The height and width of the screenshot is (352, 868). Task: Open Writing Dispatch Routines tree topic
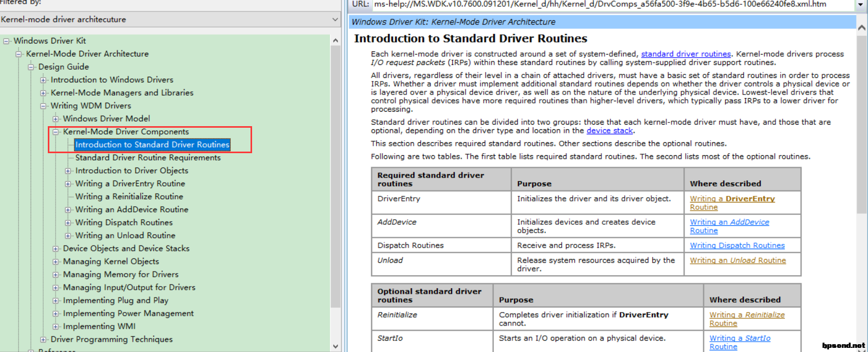coord(124,222)
